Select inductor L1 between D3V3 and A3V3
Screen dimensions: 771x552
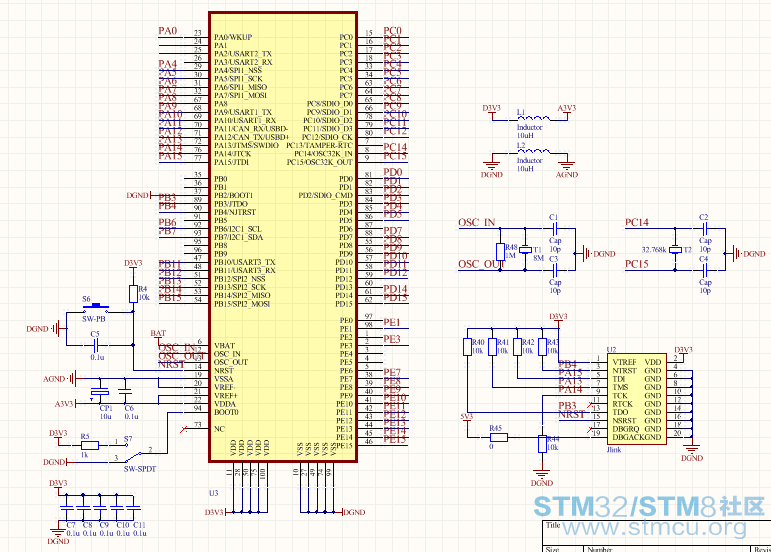[x=534, y=118]
